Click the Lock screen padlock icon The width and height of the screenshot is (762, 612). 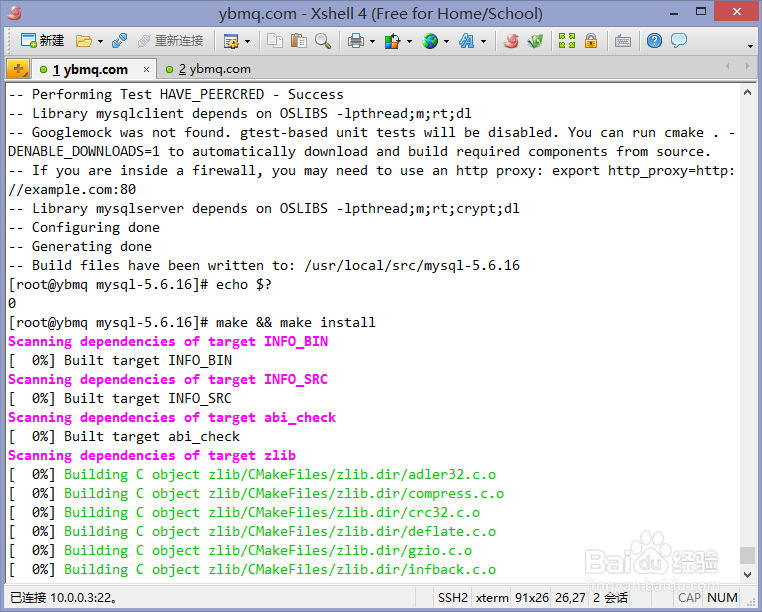[x=591, y=41]
